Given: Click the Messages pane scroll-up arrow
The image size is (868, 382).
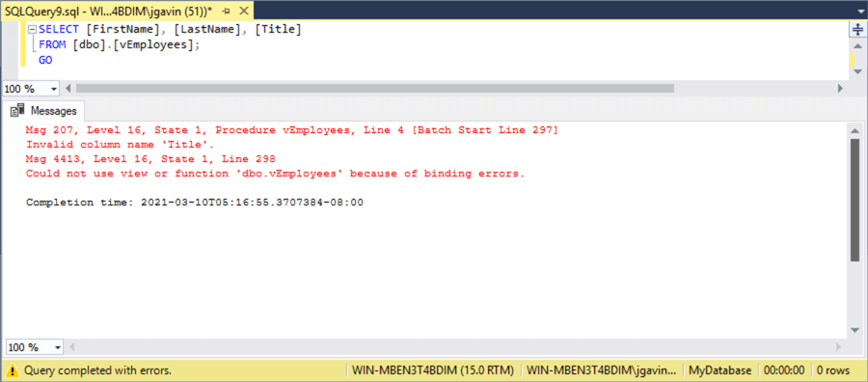Looking at the screenshot, I should coord(855,130).
